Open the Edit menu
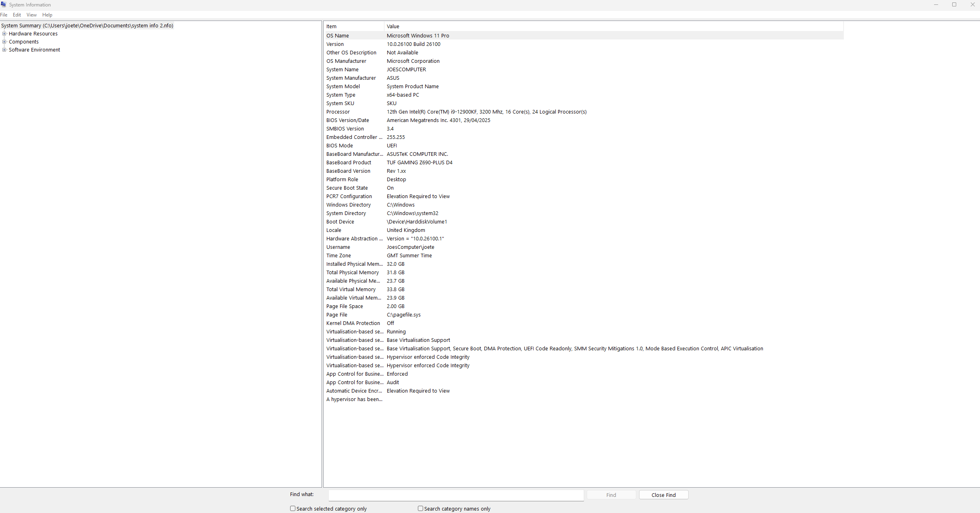Image resolution: width=980 pixels, height=513 pixels. (x=17, y=15)
